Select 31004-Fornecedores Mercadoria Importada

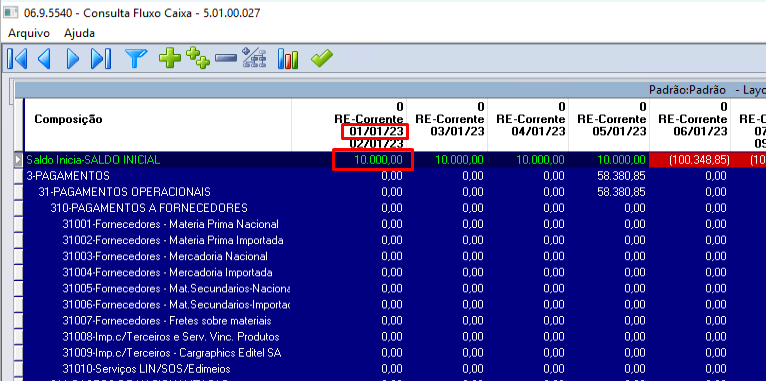point(394,273)
